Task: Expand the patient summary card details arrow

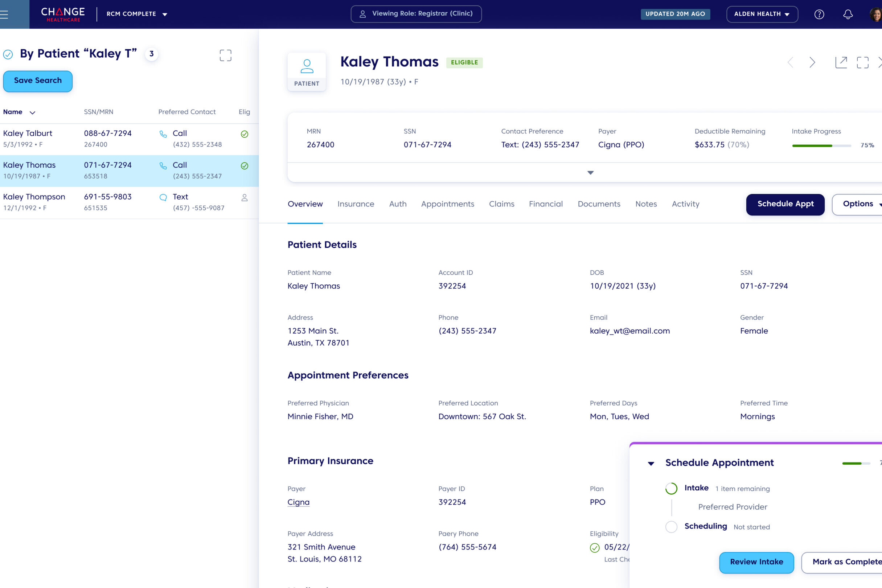Action: coord(590,173)
